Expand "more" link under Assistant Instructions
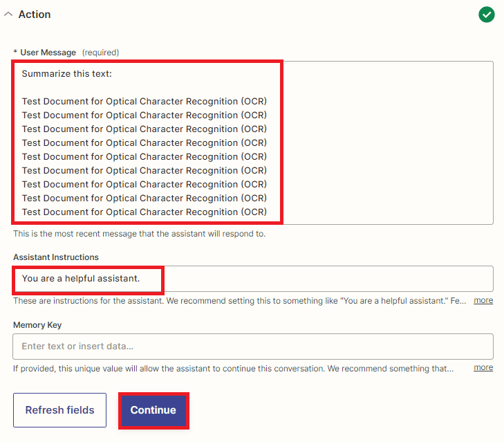 coord(483,300)
